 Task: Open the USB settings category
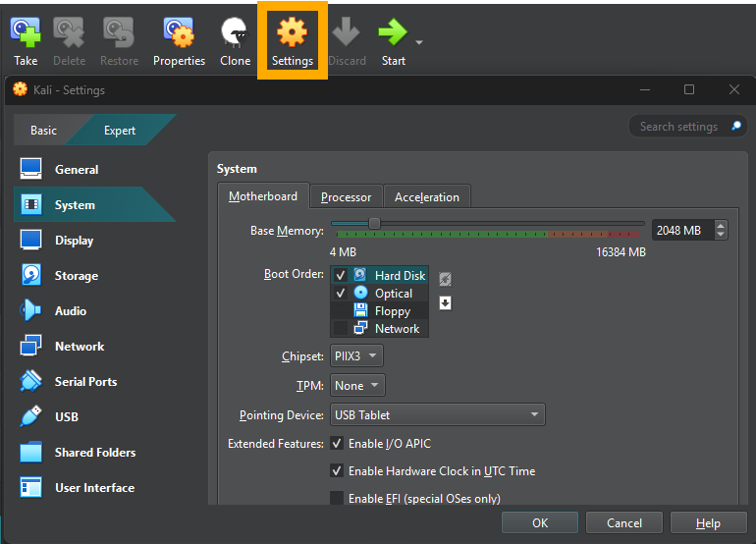coord(94,416)
